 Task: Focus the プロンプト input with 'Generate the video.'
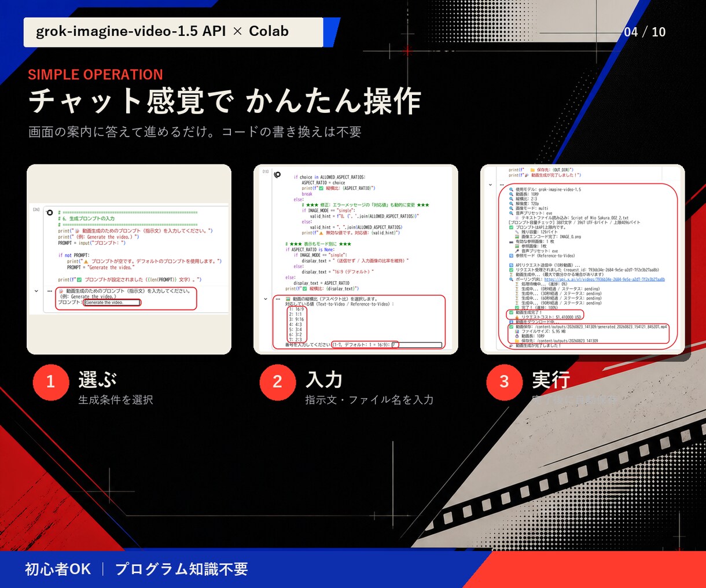click(112, 302)
